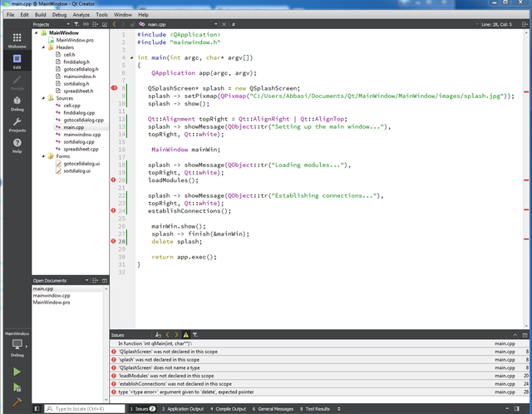Open output panes selector arrows
The width and height of the screenshot is (532, 414).
(x=338, y=408)
